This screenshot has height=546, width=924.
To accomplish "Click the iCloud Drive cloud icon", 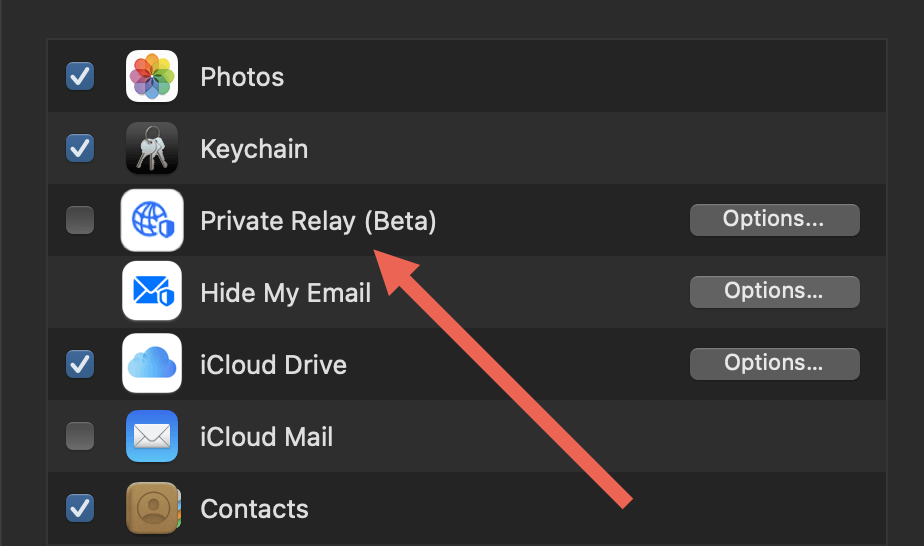I will (152, 363).
